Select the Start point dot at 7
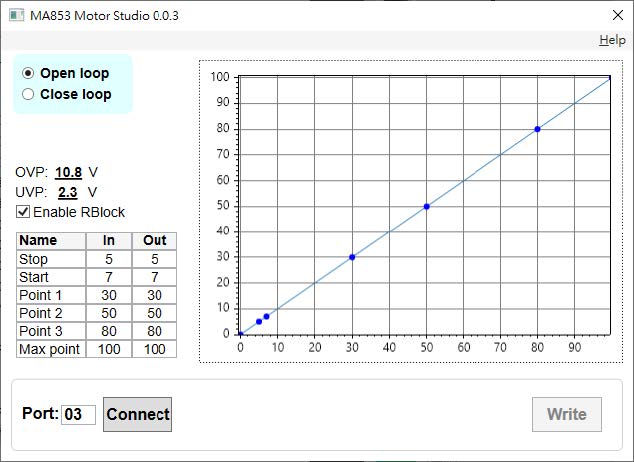Image resolution: width=634 pixels, height=462 pixels. (x=266, y=316)
